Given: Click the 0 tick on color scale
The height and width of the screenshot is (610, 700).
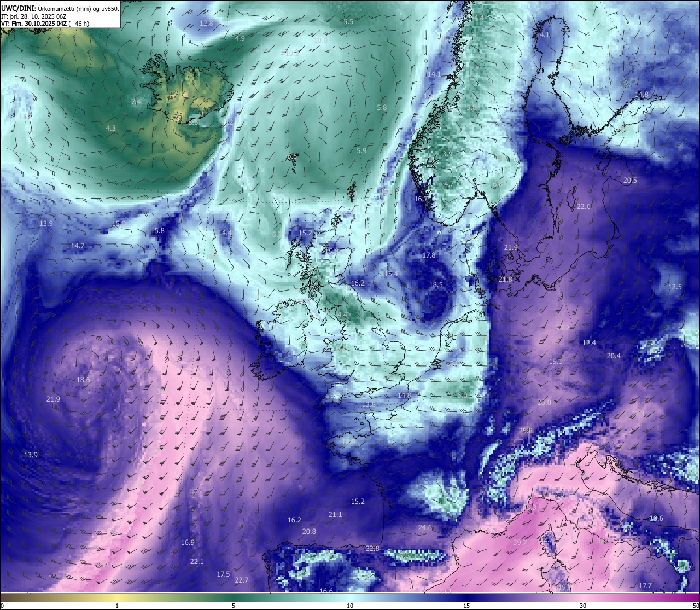Looking at the screenshot, I should click(2, 606).
